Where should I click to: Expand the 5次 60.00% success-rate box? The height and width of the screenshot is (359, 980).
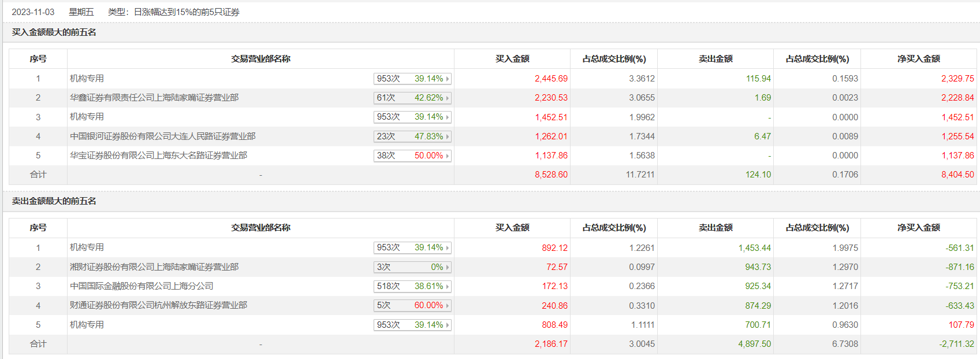(x=412, y=305)
